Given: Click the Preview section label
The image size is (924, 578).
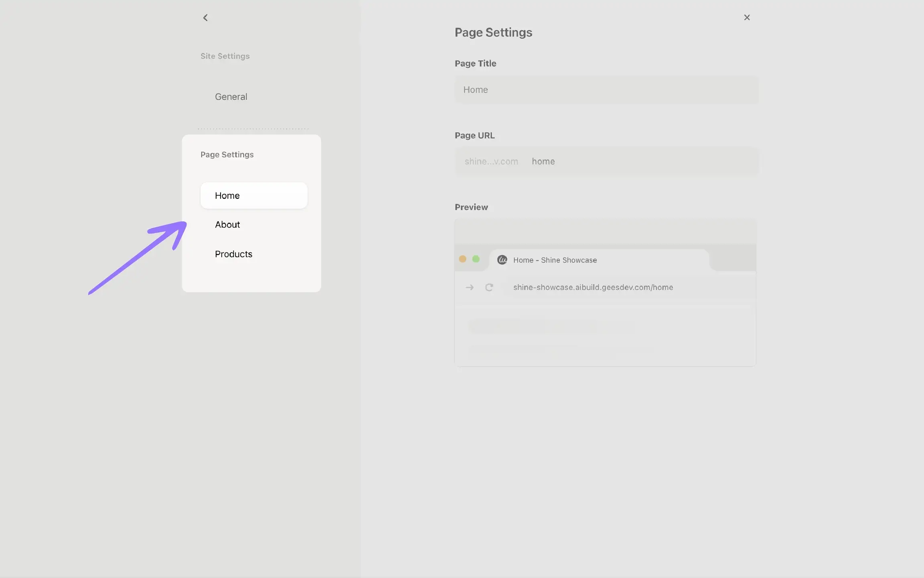Looking at the screenshot, I should pyautogui.click(x=471, y=207).
